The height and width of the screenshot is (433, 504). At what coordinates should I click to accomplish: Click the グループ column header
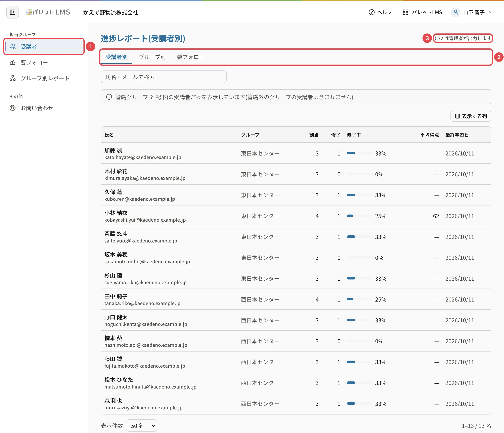click(250, 135)
